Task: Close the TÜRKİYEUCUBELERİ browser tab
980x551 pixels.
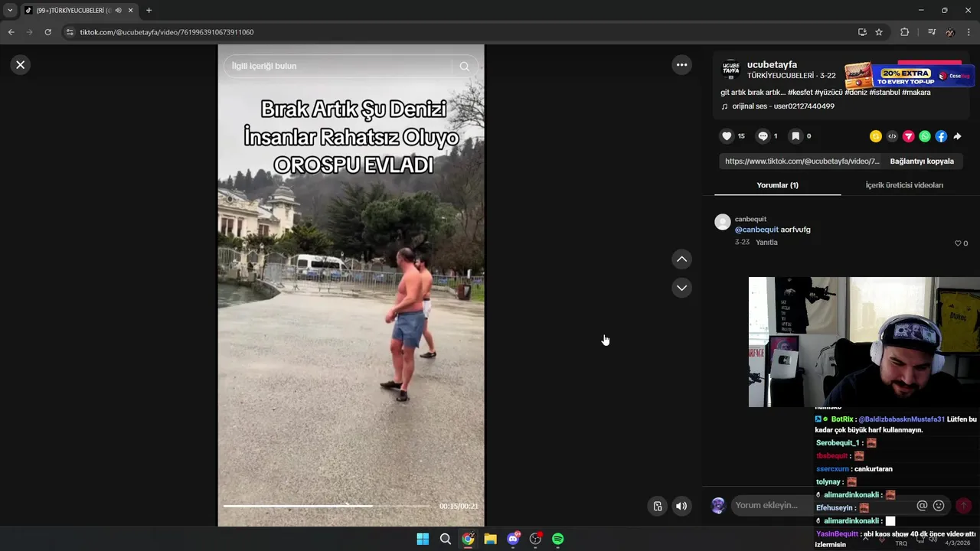Action: (x=130, y=11)
